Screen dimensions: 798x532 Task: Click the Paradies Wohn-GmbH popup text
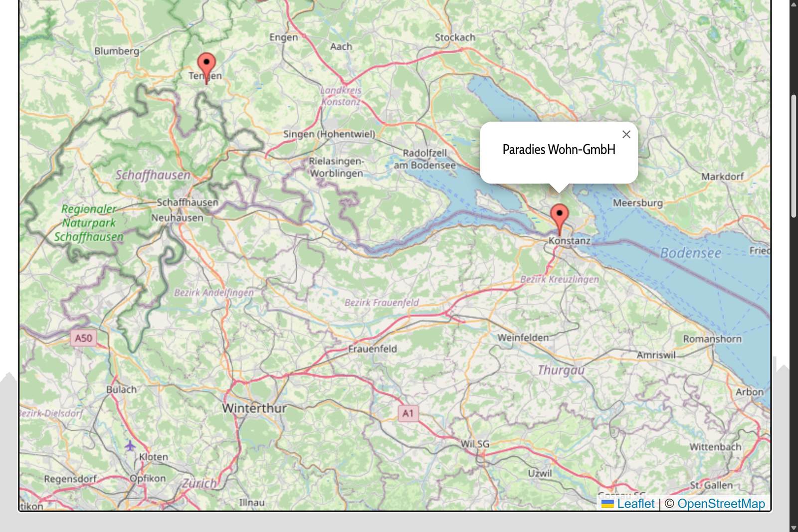pos(559,150)
